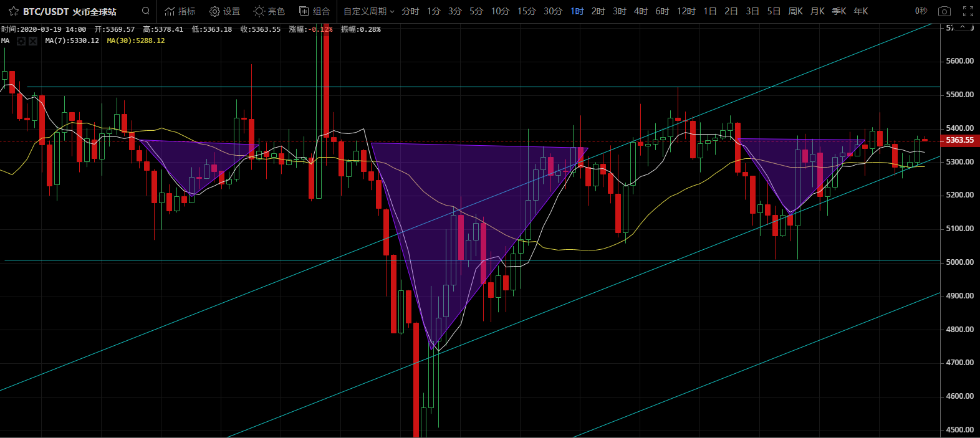This screenshot has height=438, width=980.
Task: Select the 10分 interval
Action: [500, 11]
